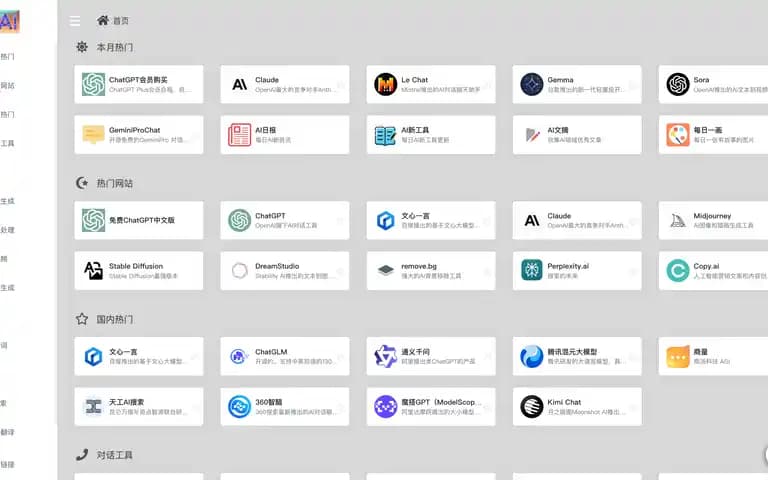Open the Perplexity.ai card
Image resolution: width=768 pixels, height=480 pixels.
point(577,271)
